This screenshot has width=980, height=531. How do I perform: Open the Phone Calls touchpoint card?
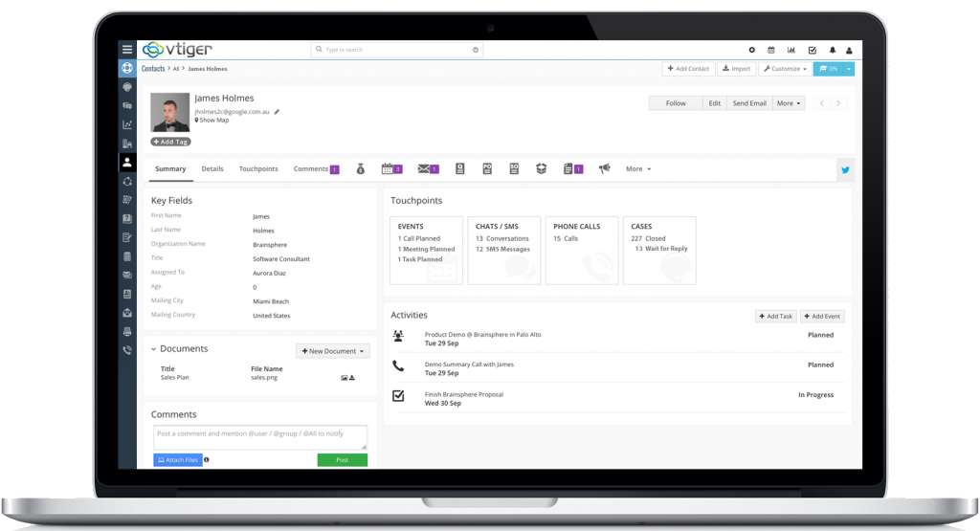pyautogui.click(x=582, y=251)
